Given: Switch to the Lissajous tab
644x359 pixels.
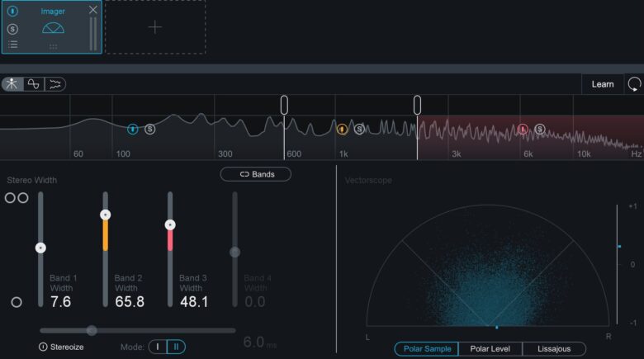Looking at the screenshot, I should [x=553, y=348].
